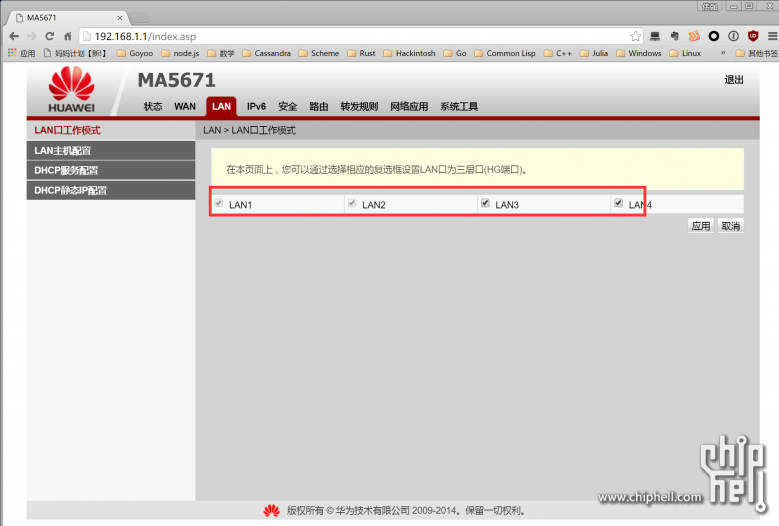Open the Common Lisp bookmark folder

[505, 53]
